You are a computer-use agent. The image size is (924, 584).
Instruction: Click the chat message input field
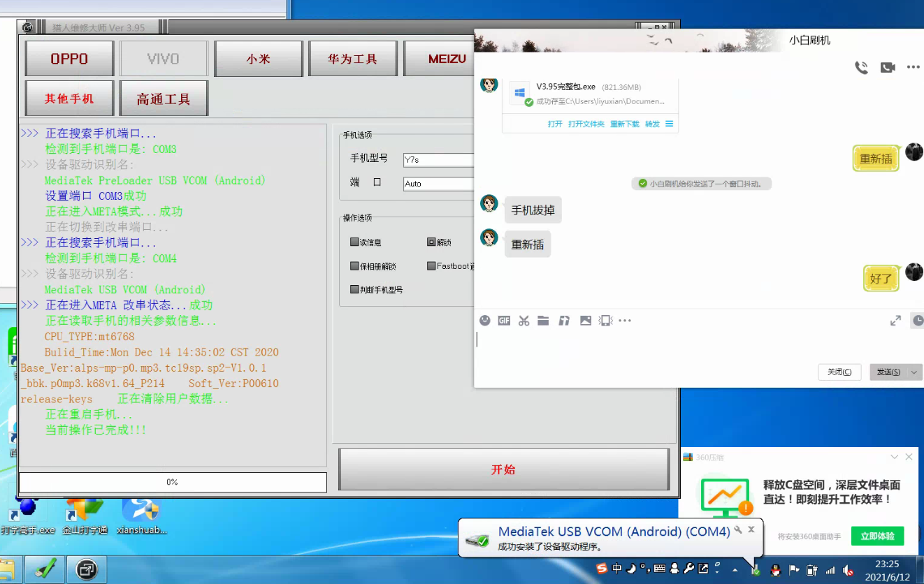point(698,346)
